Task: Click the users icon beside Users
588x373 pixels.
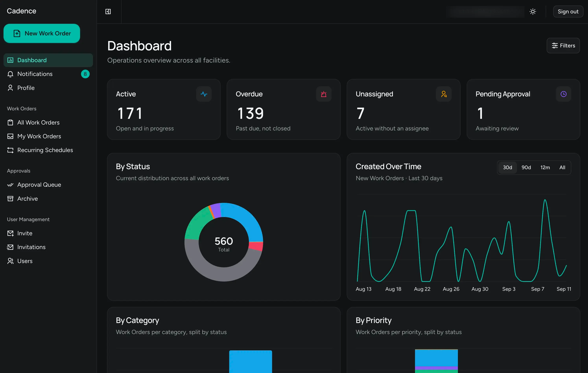Action: coord(10,261)
